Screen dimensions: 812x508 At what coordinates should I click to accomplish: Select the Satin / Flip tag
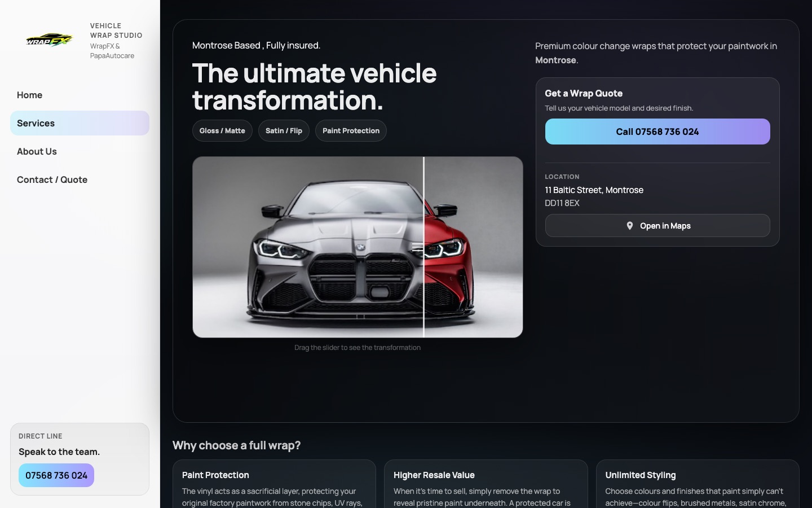[284, 131]
